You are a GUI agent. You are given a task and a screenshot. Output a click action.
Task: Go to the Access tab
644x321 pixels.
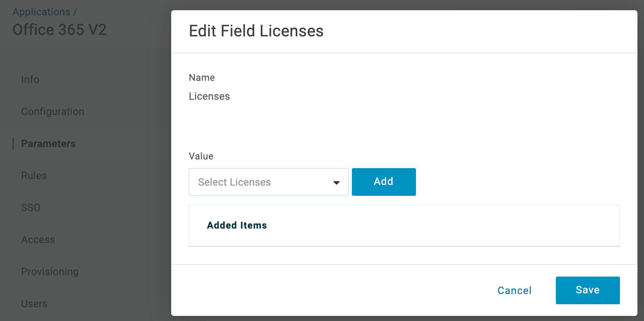click(38, 239)
